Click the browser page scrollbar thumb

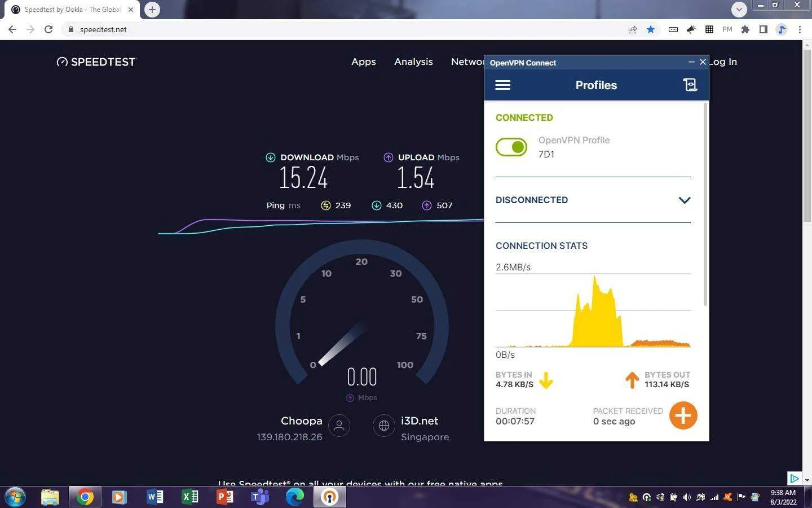(807, 135)
